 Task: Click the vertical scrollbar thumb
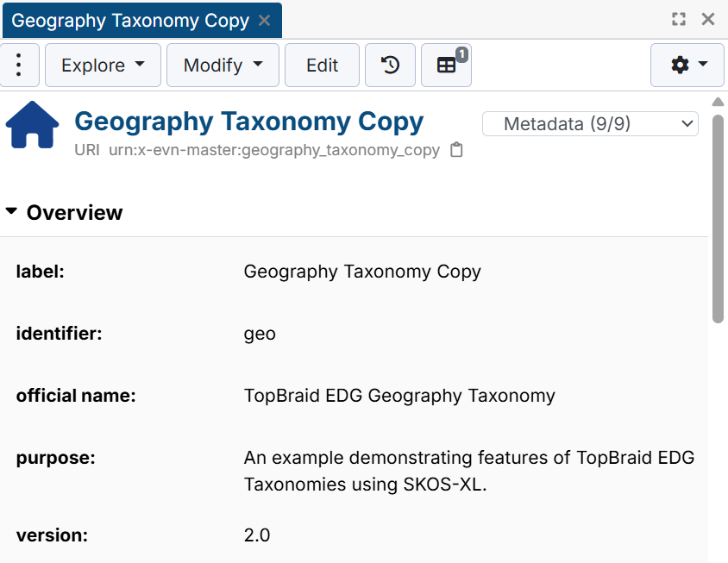coord(718,218)
